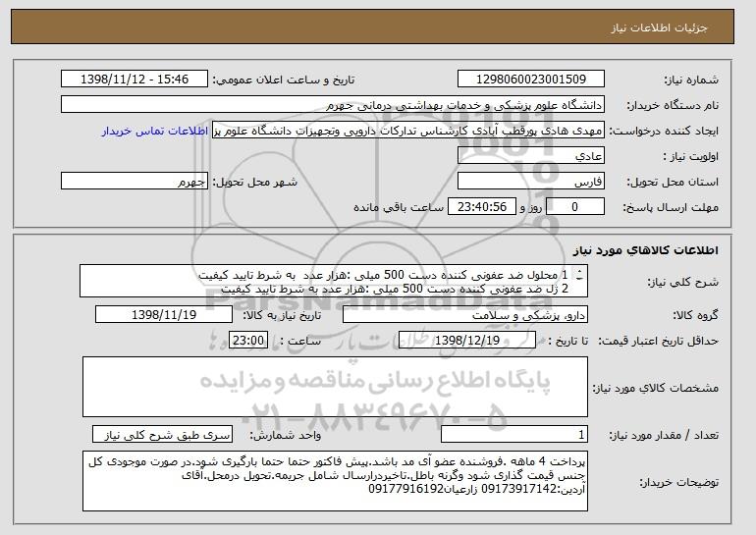The image size is (756, 535).
Task: Click the شرح کلی نیاز text area
Action: (x=334, y=281)
